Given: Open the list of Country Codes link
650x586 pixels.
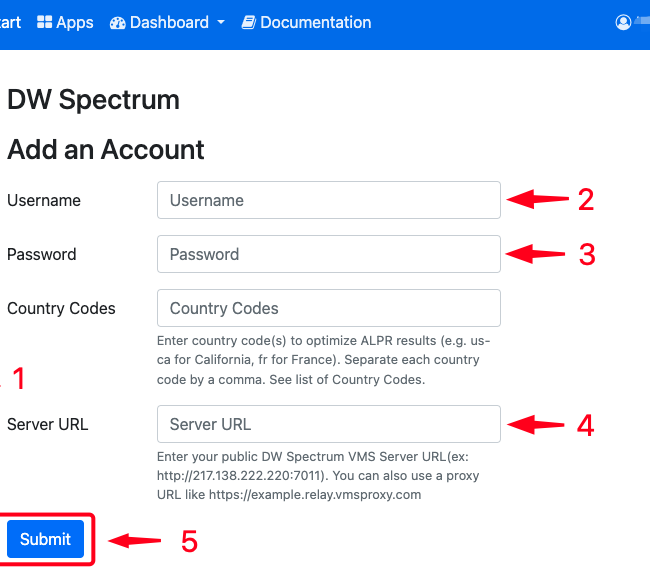Looking at the screenshot, I should coord(359,380).
